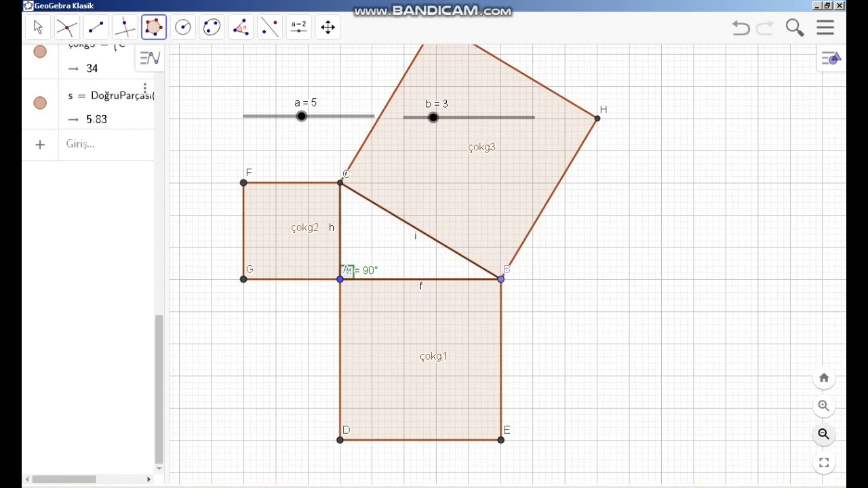Add a new input row with plus
Screen dimensions: 868x488
(x=40, y=144)
